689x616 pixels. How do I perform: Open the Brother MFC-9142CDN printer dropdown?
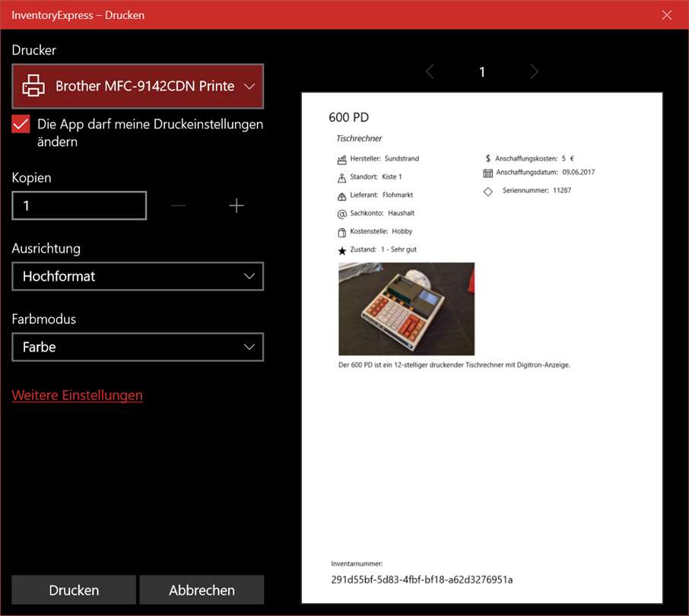pyautogui.click(x=138, y=86)
